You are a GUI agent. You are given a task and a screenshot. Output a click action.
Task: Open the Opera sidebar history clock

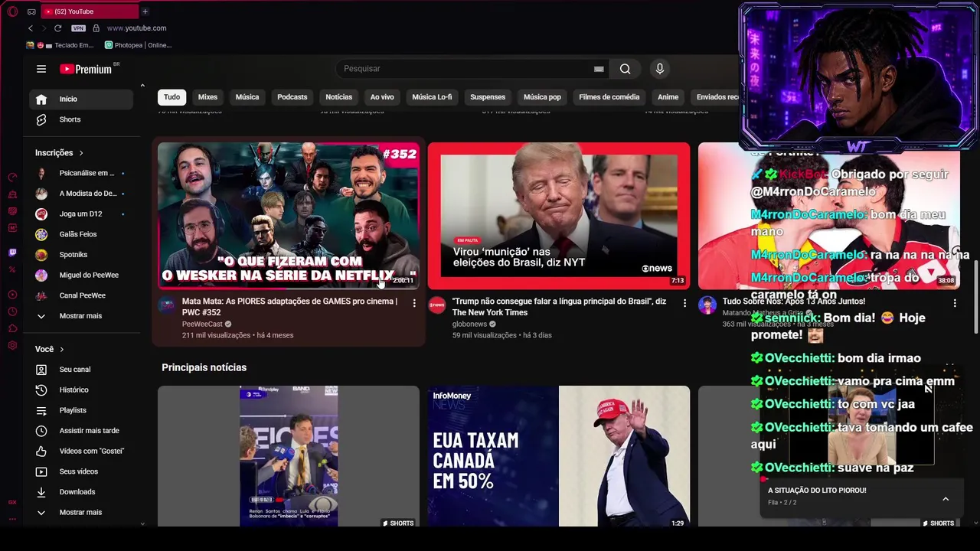12,311
